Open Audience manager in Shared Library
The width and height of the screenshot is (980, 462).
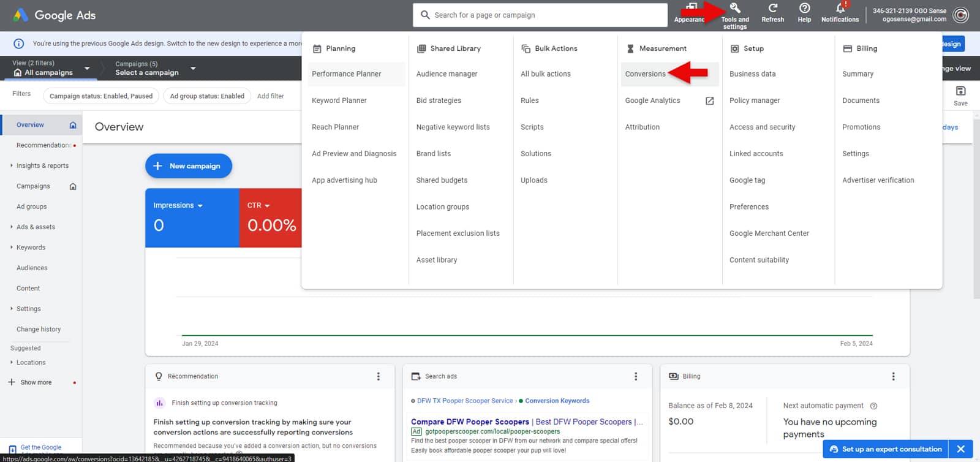click(447, 74)
